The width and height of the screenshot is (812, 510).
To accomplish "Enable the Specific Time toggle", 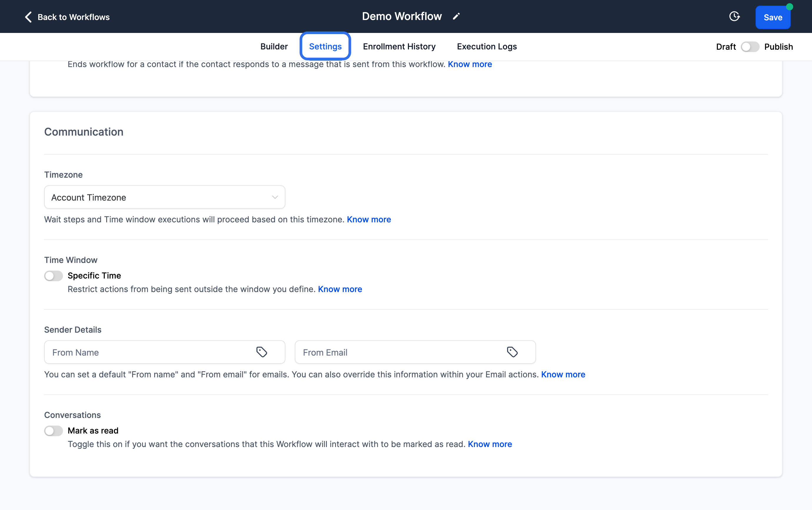I will tap(53, 276).
